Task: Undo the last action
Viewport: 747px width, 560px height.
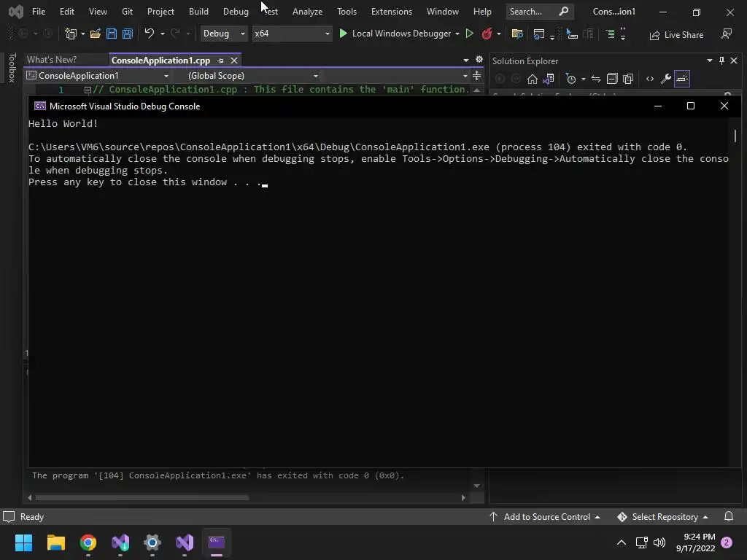Action: click(x=150, y=34)
